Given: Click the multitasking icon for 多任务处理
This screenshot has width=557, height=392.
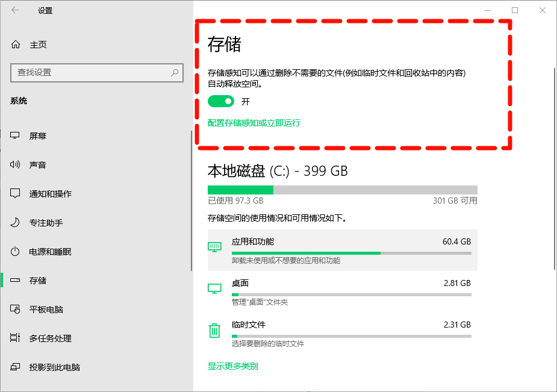Looking at the screenshot, I should point(15,338).
